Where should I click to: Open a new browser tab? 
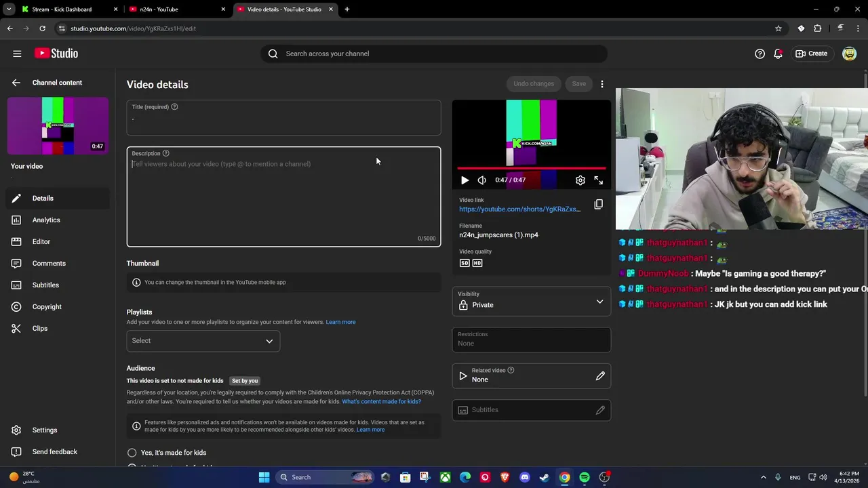[x=347, y=9]
